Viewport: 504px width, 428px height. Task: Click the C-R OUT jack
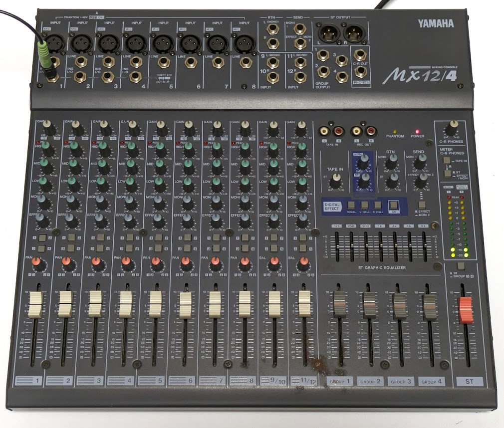point(360,55)
